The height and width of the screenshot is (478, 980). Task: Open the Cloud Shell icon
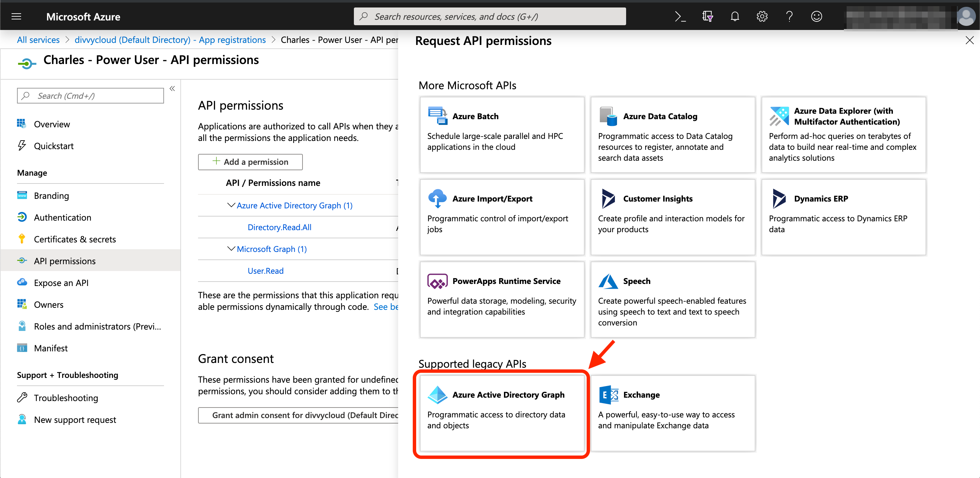(x=680, y=16)
